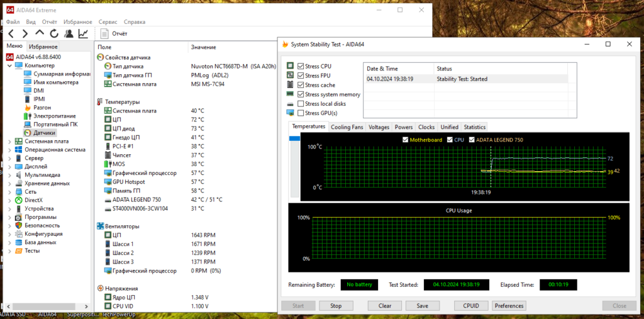This screenshot has height=319, width=644.
Task: Select the Датчики sensor tree item
Action: tap(45, 133)
